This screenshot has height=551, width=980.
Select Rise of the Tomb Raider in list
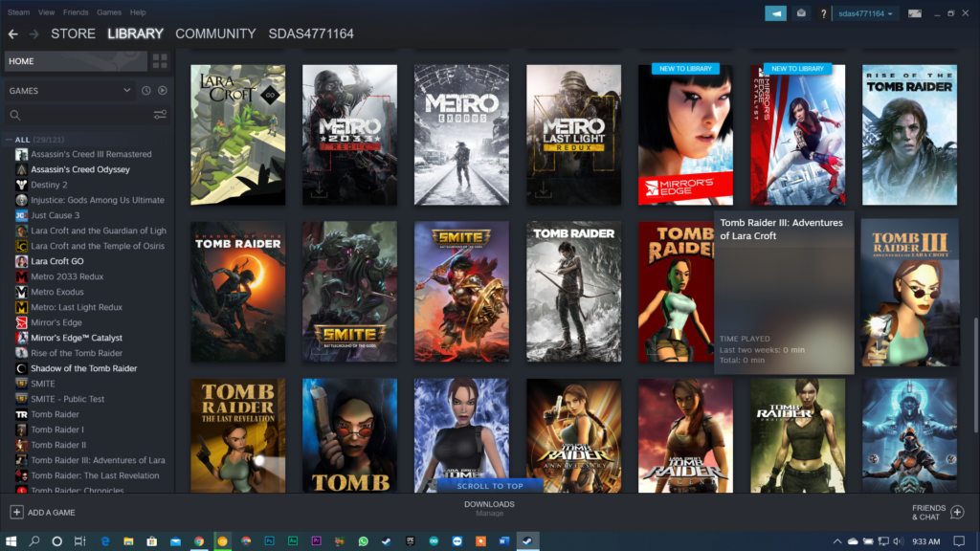pos(77,353)
